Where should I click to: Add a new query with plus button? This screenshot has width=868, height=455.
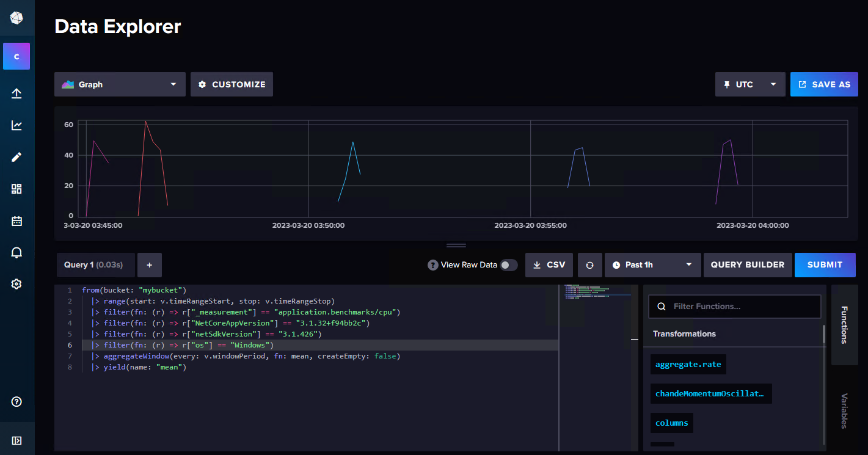click(150, 265)
